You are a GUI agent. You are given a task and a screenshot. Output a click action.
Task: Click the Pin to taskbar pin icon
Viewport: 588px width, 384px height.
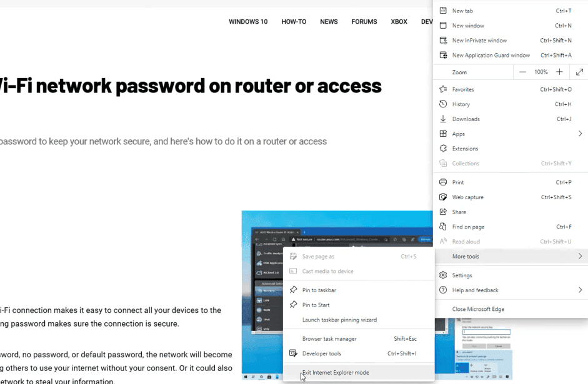click(x=293, y=290)
